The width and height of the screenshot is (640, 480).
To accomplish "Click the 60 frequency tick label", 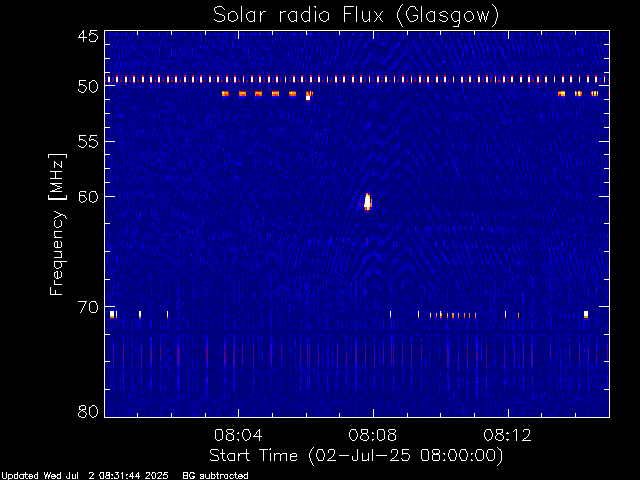I will pyautogui.click(x=88, y=197).
